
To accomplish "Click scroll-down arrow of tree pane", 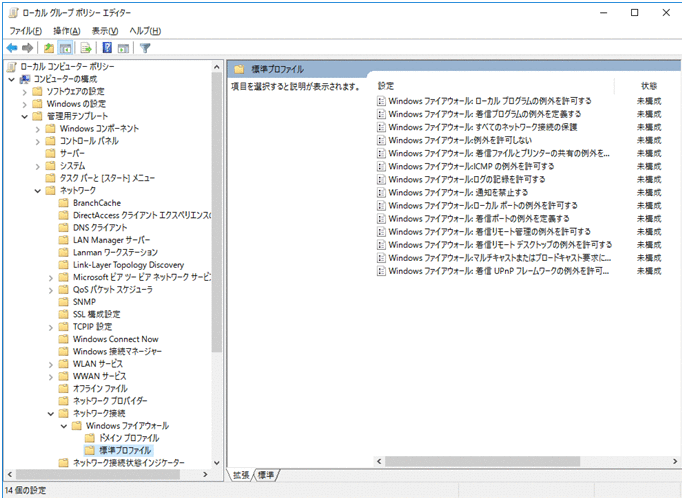I will (217, 463).
